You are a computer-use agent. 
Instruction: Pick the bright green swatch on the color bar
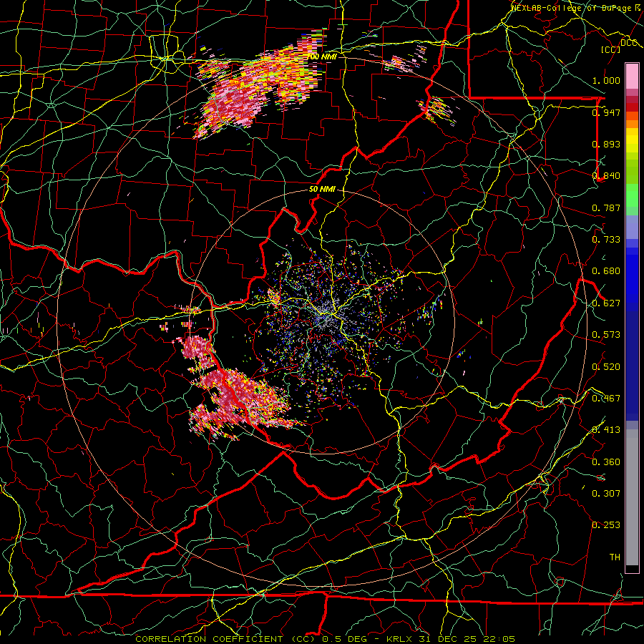point(632,195)
